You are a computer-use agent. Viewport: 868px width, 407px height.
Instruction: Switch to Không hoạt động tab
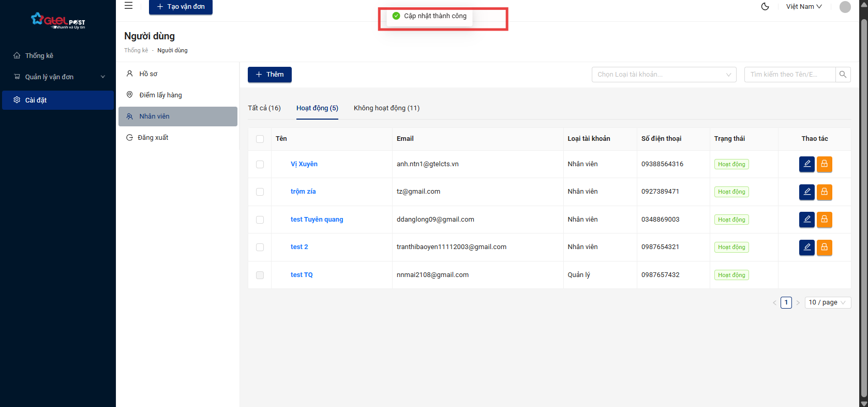[x=386, y=108]
